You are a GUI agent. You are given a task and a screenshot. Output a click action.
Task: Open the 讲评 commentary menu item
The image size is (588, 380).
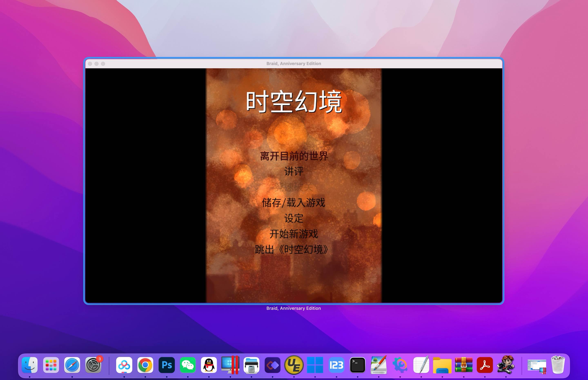(294, 171)
